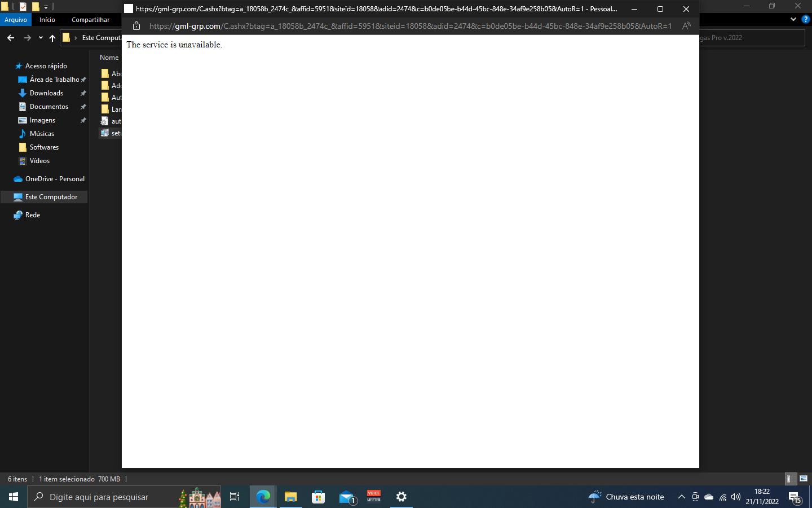Screen dimensions: 812x508
Task: Expand the Explorer ribbon chevron
Action: pos(793,19)
